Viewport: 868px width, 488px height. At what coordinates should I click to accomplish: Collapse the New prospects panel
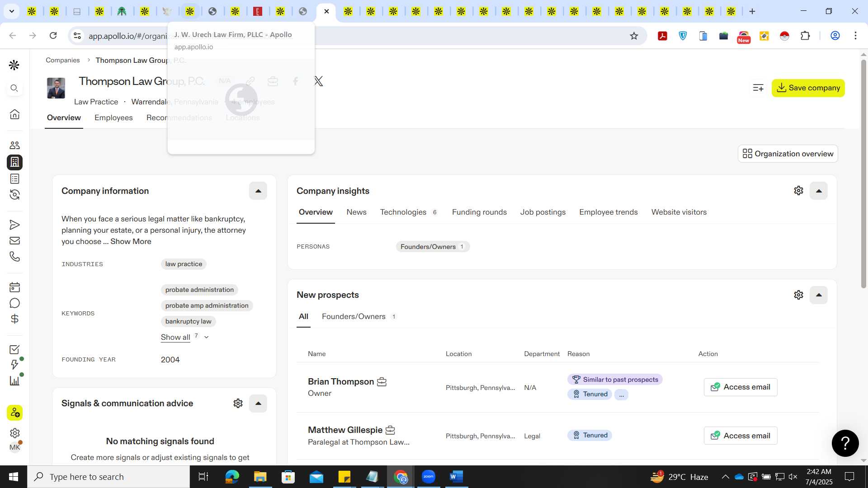(x=819, y=295)
